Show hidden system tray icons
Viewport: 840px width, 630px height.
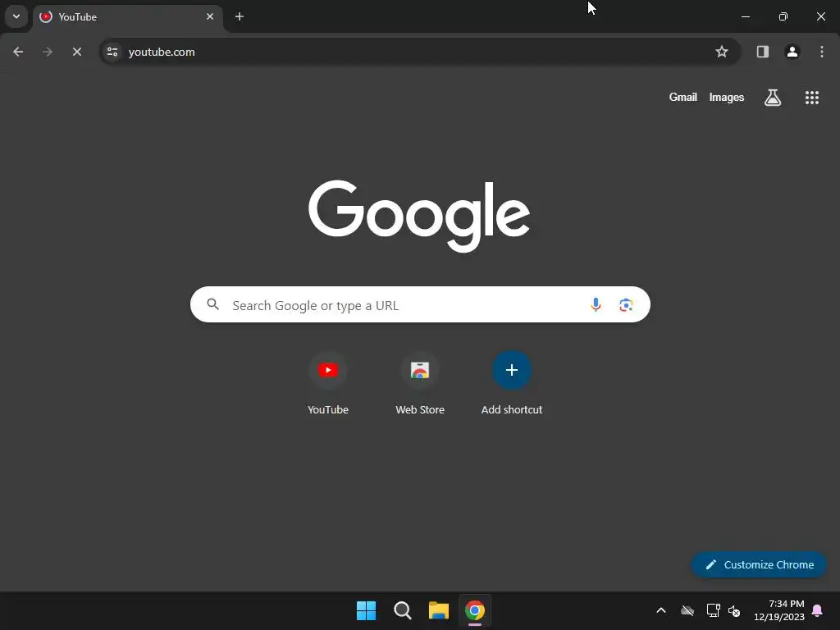661,610
